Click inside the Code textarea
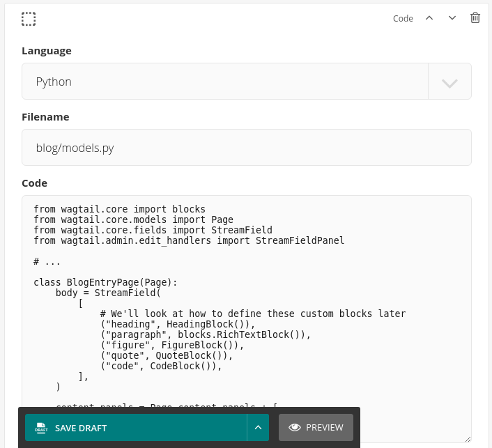 point(247,319)
